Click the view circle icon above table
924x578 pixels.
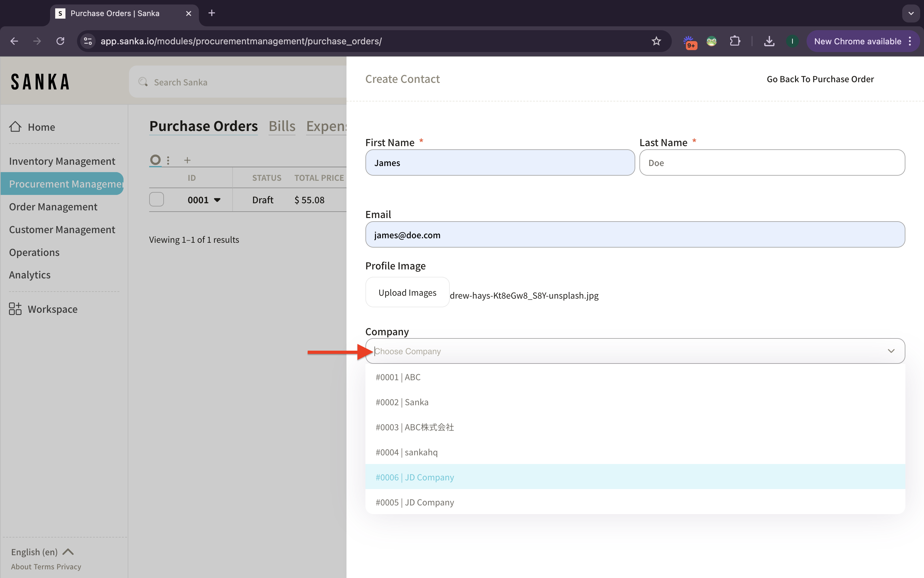pyautogui.click(x=155, y=160)
